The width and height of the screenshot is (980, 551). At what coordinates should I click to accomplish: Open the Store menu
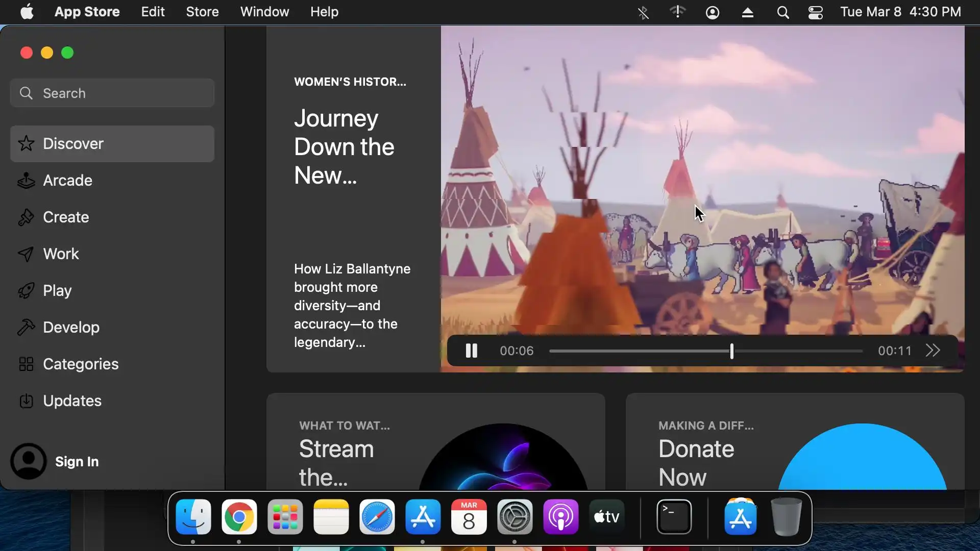pos(202,12)
